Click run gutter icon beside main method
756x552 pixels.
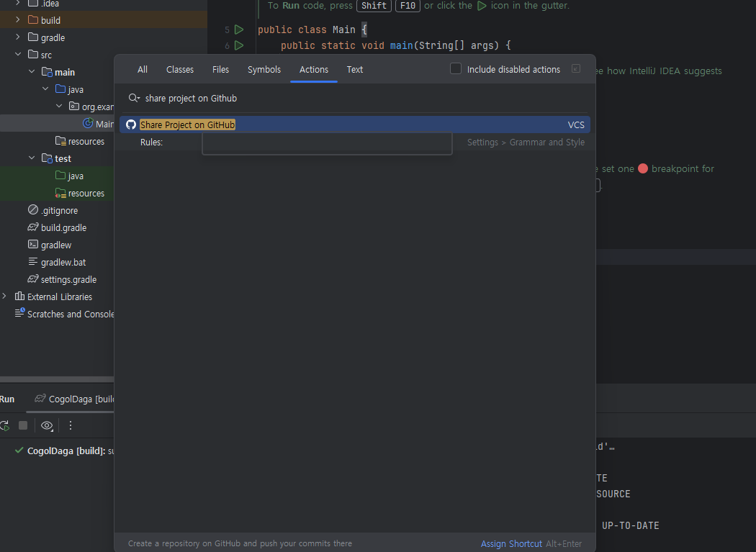tap(238, 46)
